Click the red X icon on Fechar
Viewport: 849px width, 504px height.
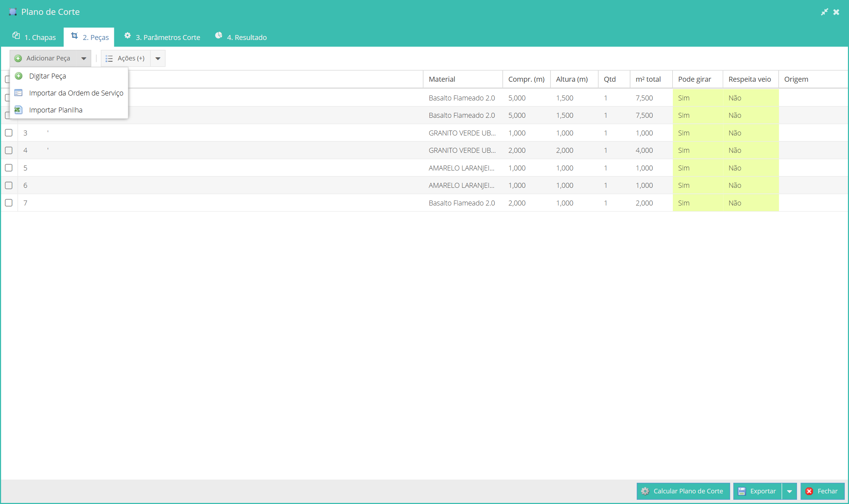(x=809, y=491)
